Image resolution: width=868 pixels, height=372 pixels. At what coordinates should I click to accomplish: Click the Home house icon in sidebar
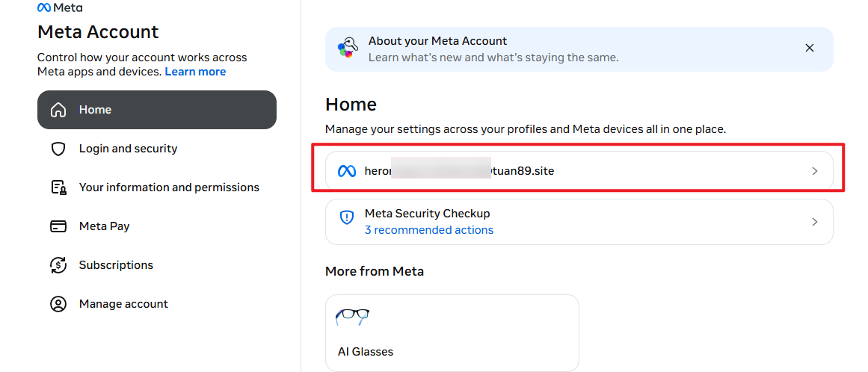[58, 110]
